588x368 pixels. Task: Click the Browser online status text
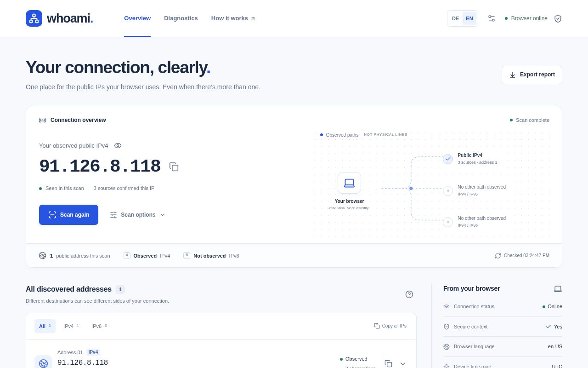(529, 18)
